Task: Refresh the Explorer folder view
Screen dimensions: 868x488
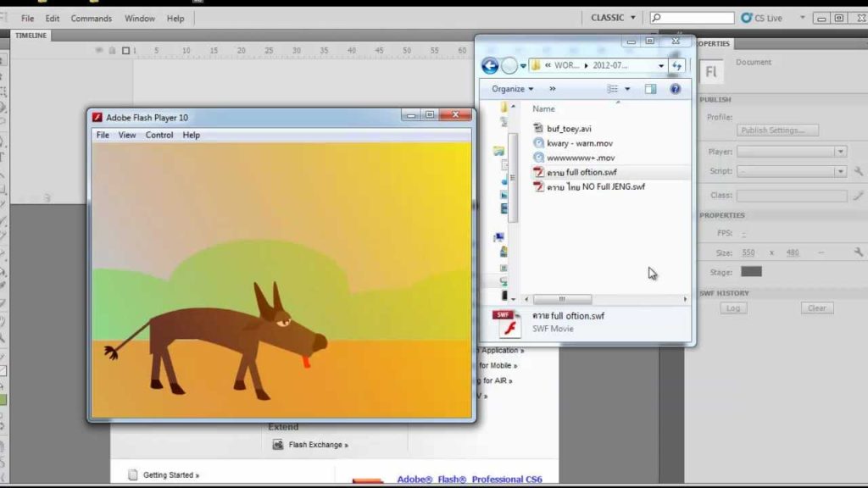Action: click(x=677, y=66)
